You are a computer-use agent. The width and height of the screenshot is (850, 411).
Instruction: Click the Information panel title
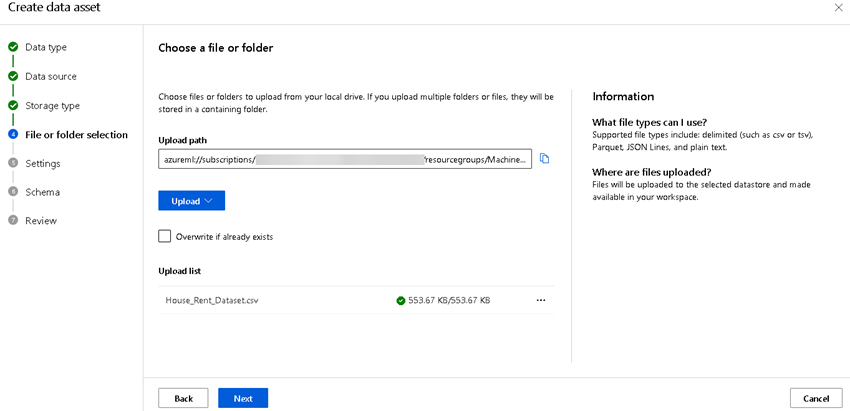(x=623, y=97)
